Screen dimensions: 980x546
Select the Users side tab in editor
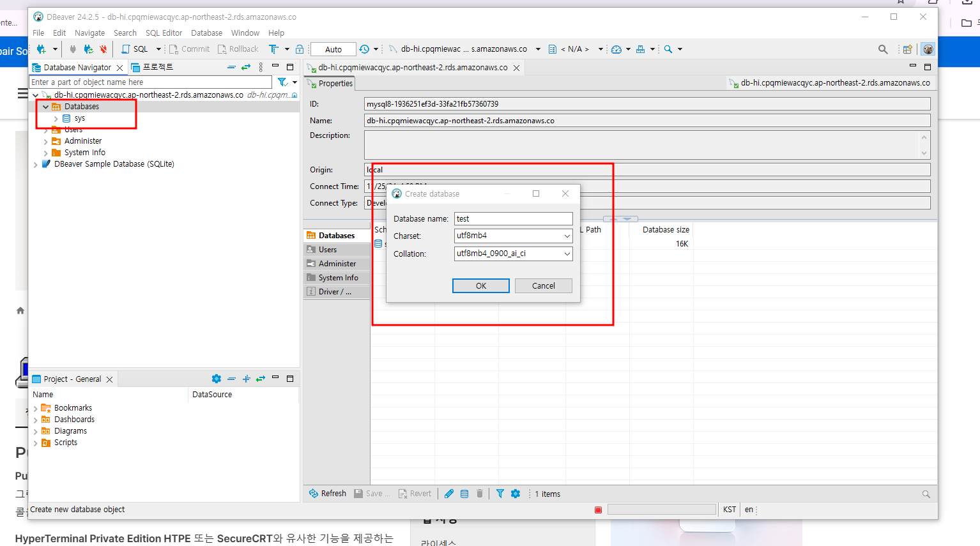pyautogui.click(x=337, y=250)
